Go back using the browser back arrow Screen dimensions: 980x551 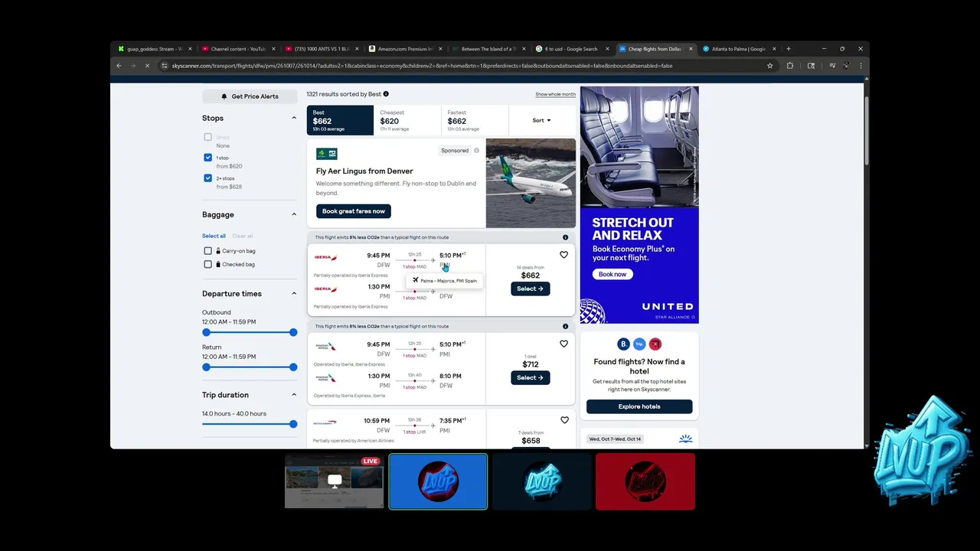click(x=119, y=66)
